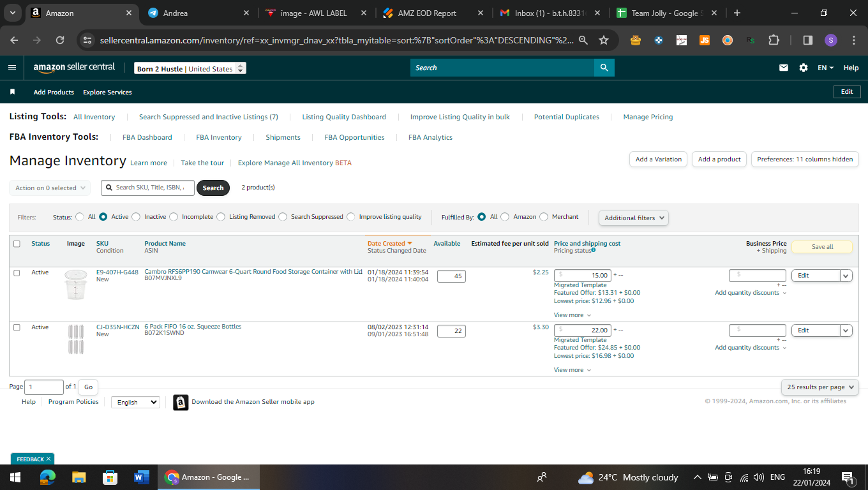Open the FBA Dashboard tool link
The height and width of the screenshot is (490, 868).
[147, 137]
